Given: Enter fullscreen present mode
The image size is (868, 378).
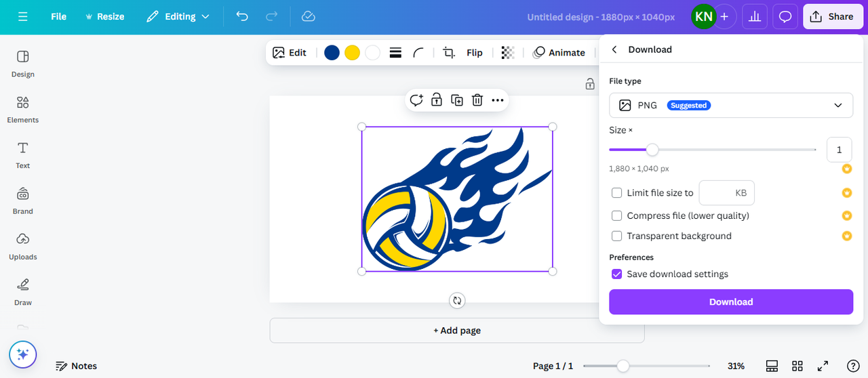Looking at the screenshot, I should click(x=823, y=366).
